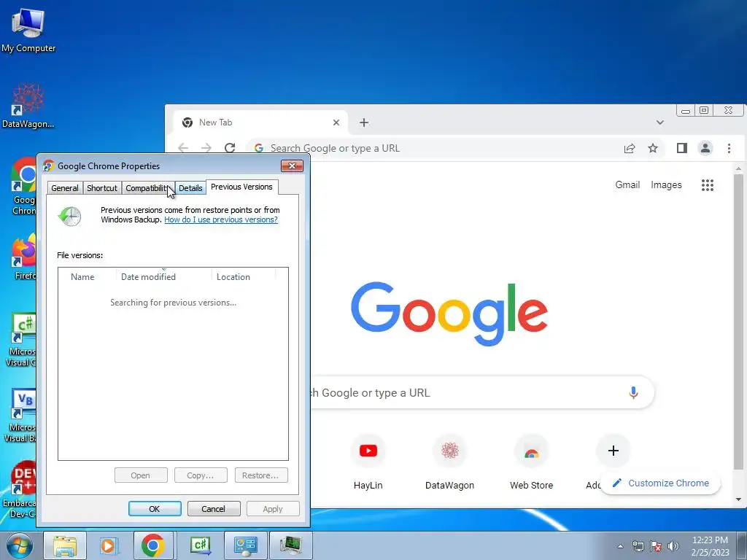Viewport: 747px width, 560px height.
Task: Open the Control Panel taskbar item
Action: point(245,545)
